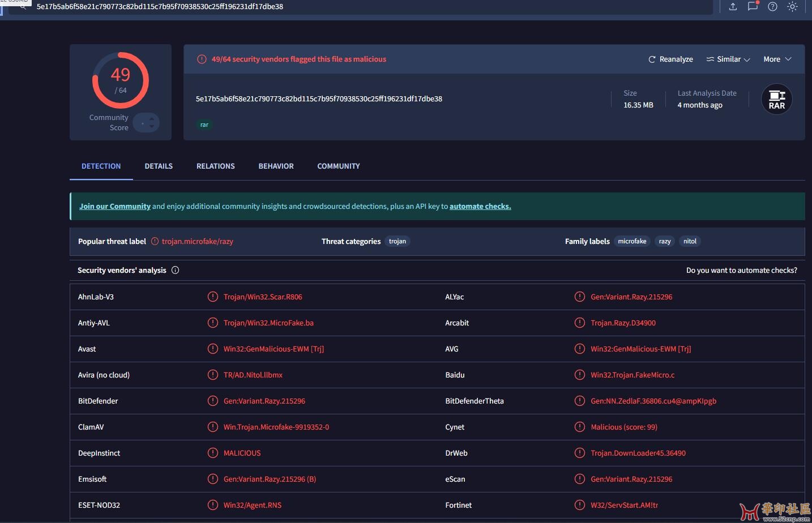Viewport: 812px width, 523px height.
Task: Follow the automate checks link in banner
Action: 480,207
